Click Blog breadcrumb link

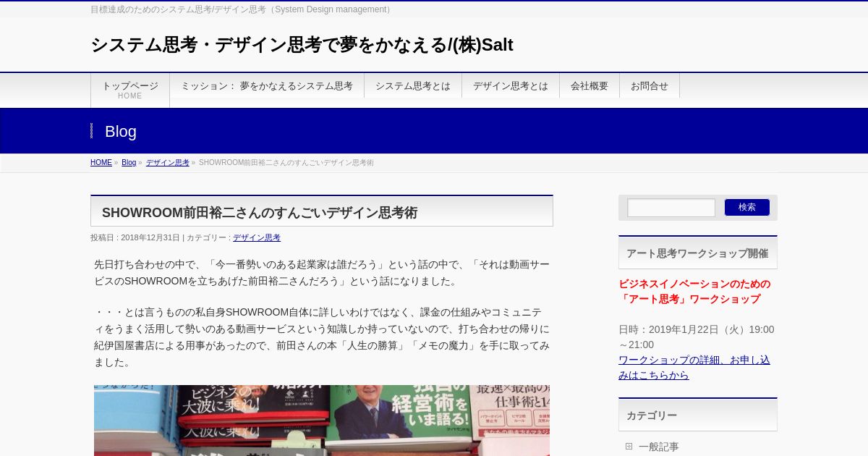tap(129, 163)
